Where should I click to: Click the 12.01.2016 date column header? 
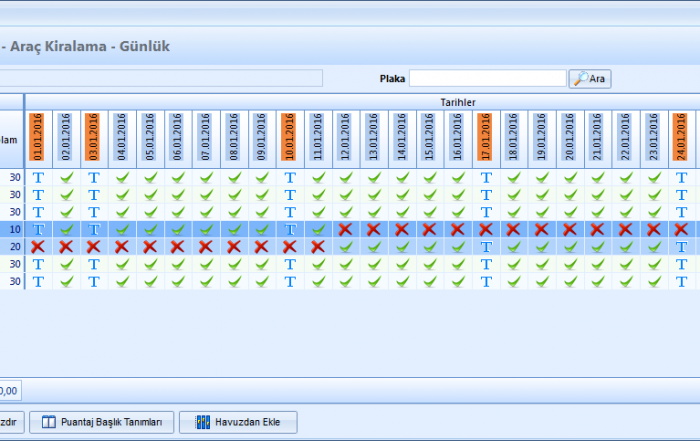346,137
